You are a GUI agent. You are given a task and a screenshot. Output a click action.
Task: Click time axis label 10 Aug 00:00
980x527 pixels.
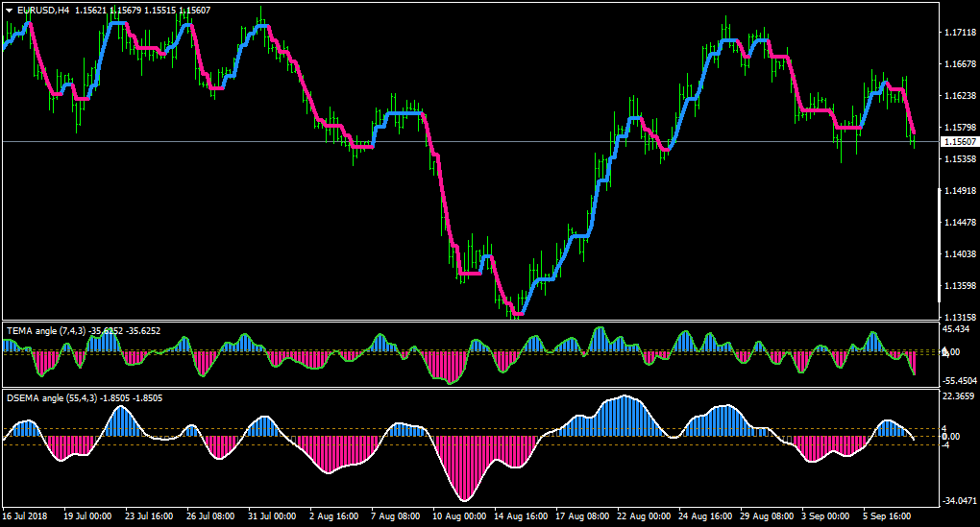click(x=459, y=515)
